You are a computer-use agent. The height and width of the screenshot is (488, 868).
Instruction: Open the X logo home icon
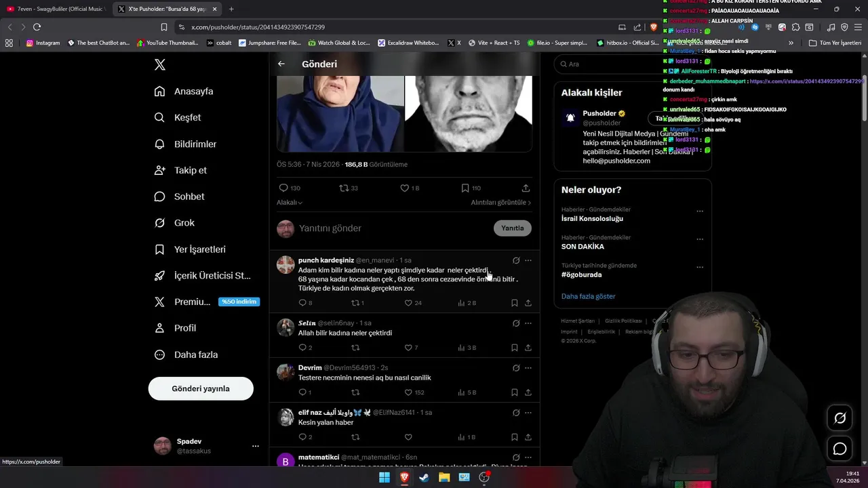tap(160, 65)
